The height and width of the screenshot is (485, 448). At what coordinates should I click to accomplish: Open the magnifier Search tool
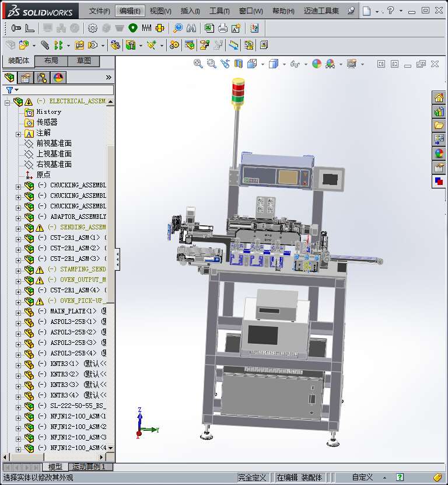point(178,28)
